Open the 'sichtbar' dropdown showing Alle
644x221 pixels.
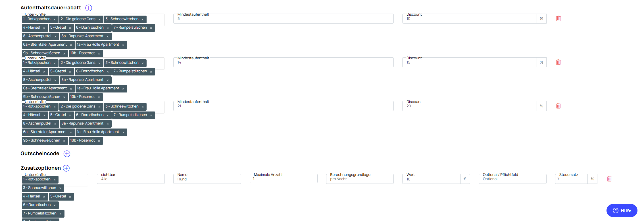(x=131, y=179)
